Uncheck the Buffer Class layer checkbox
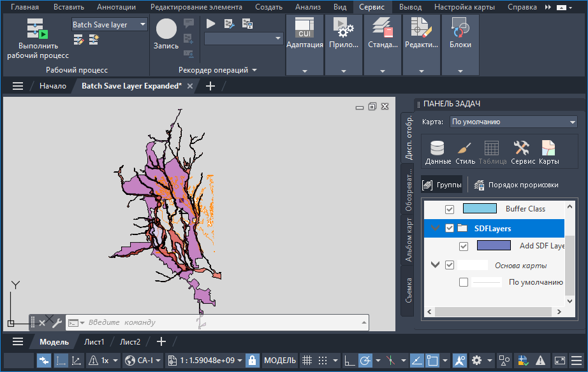 (x=450, y=209)
